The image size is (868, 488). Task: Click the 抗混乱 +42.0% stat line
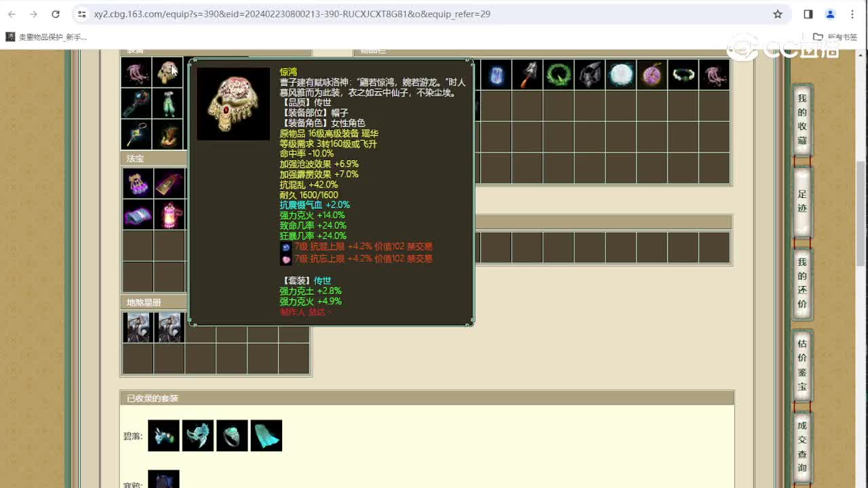[309, 184]
